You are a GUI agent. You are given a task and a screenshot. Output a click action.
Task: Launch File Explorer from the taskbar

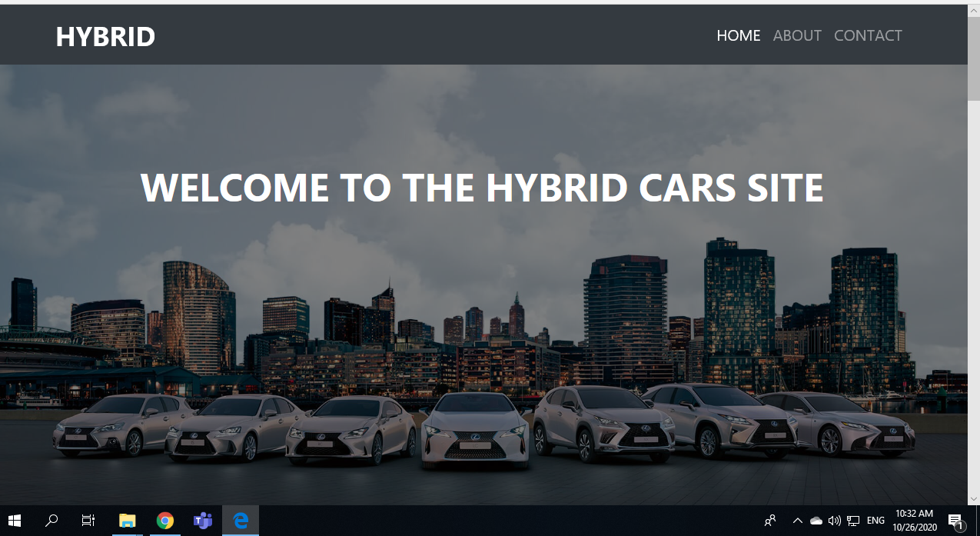(127, 521)
